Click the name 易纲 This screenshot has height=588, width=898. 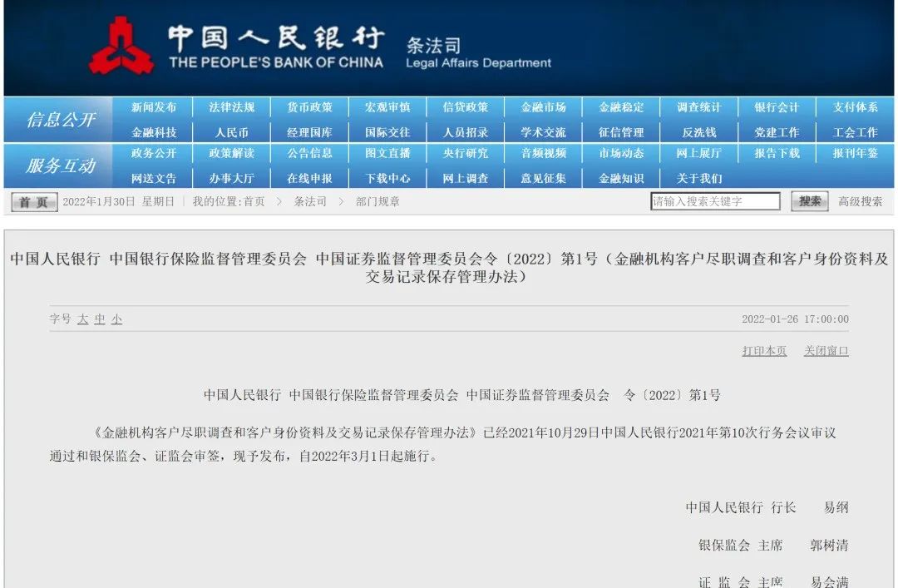pyautogui.click(x=836, y=507)
